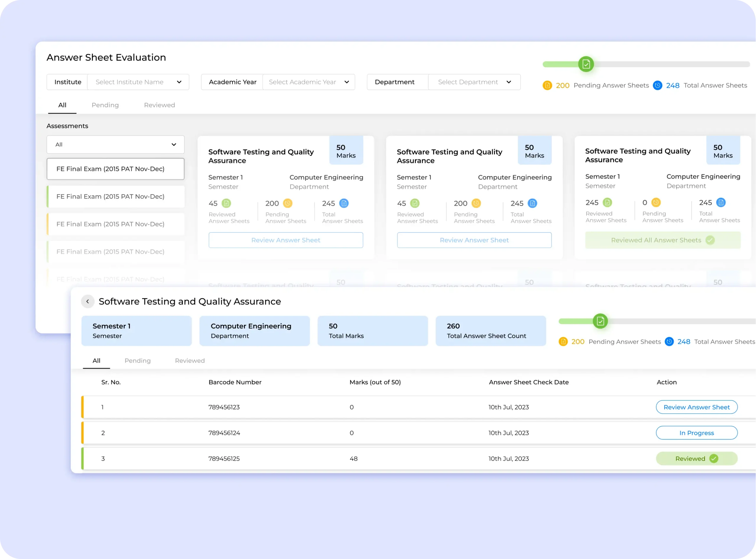Switch to Reviewed tab in lower detail panel

coord(190,360)
